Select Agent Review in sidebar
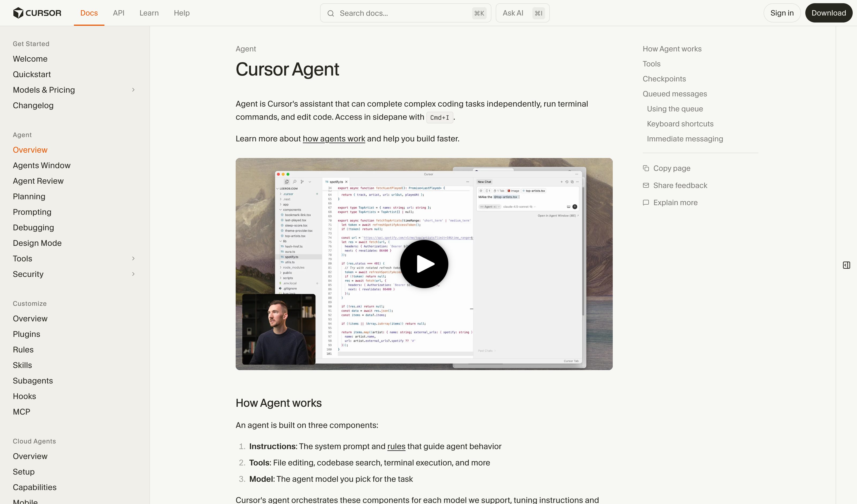857x504 pixels. click(38, 181)
